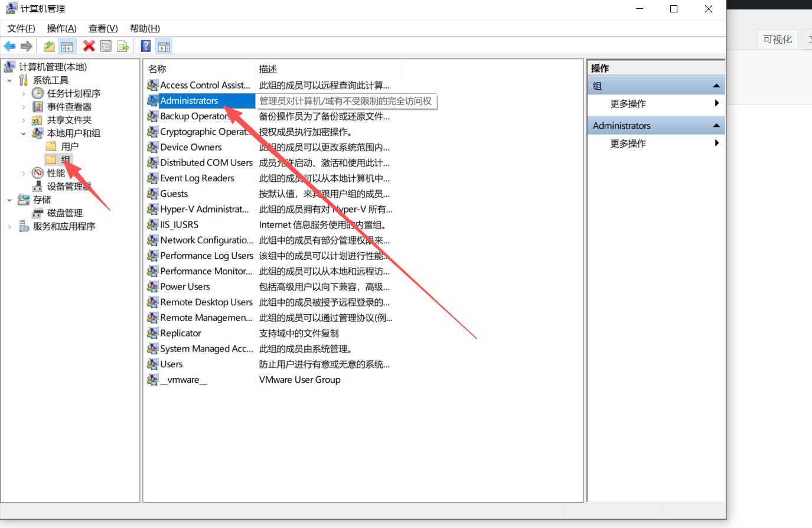812x528 pixels.
Task: Toggle Show/Hide Action Pane toolbar button
Action: click(164, 46)
